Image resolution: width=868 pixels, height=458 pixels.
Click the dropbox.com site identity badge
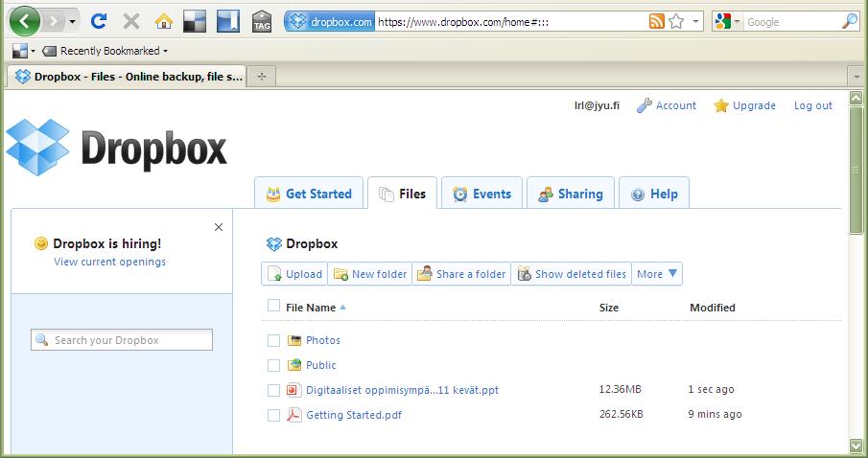coord(330,22)
